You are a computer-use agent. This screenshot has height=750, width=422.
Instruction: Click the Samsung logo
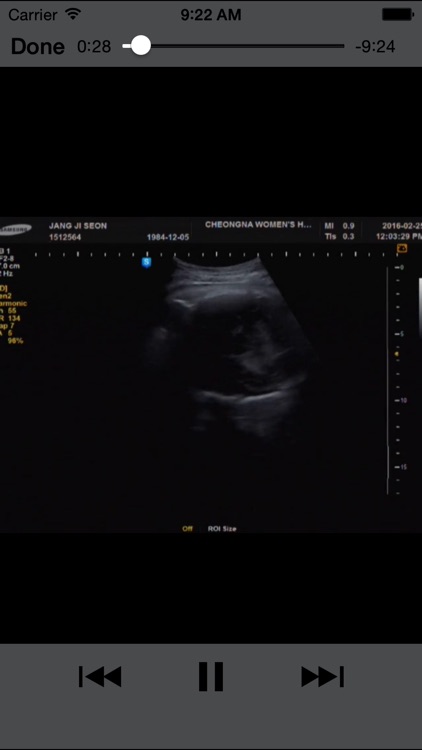(15, 230)
